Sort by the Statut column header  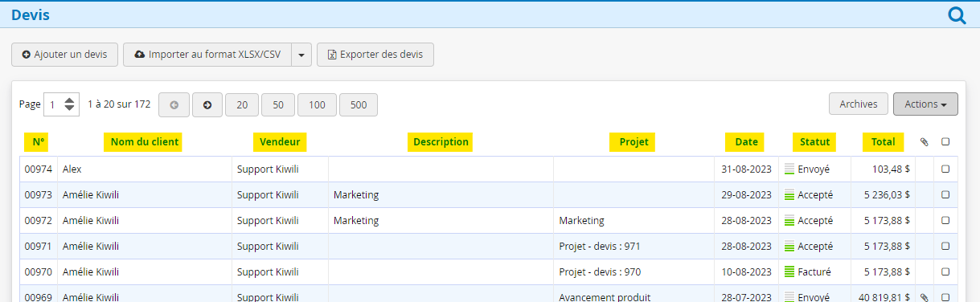point(814,142)
